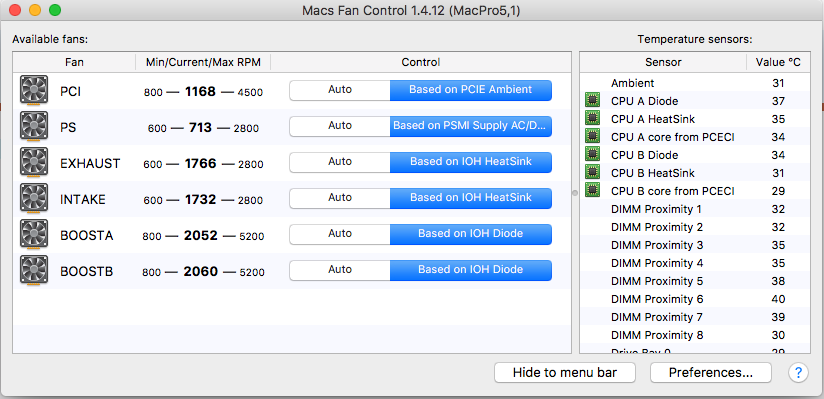Click the Sensor column header
This screenshot has height=399, width=824.
663,62
